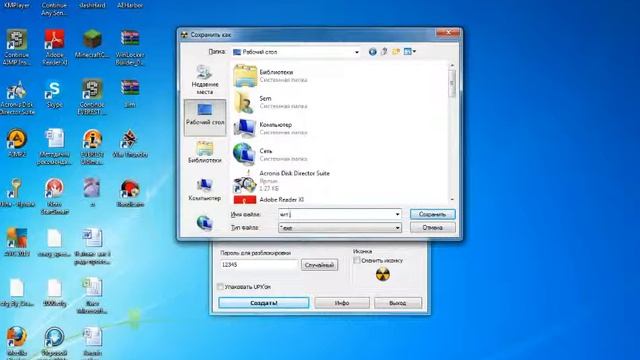Image resolution: width=640 pixels, height=360 pixels.
Task: Select the Bandicam desktop icon
Action: [130, 193]
